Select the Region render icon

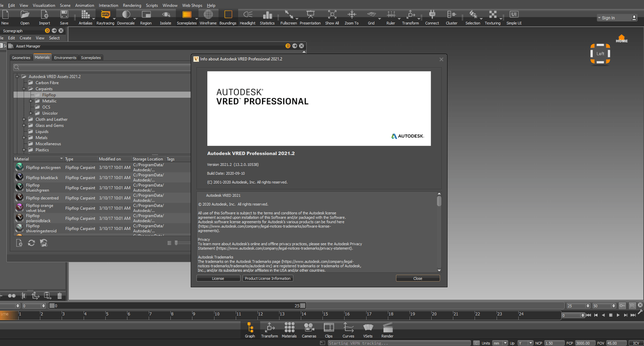coord(146,17)
